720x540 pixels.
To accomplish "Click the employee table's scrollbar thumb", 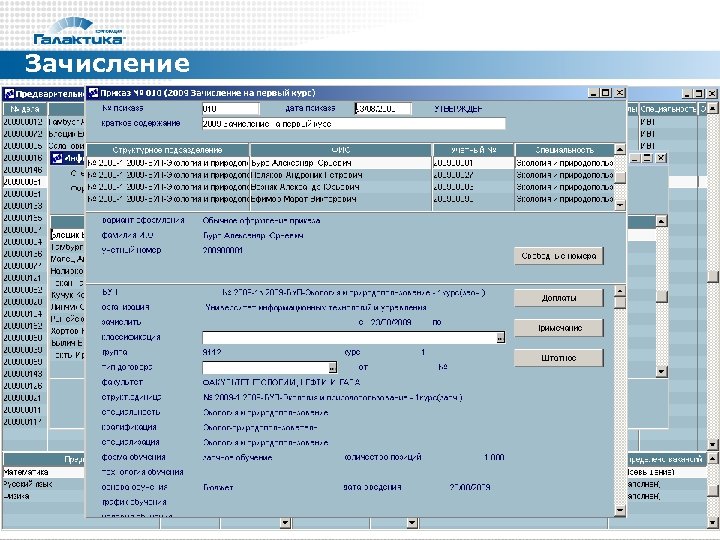I will coord(620,177).
